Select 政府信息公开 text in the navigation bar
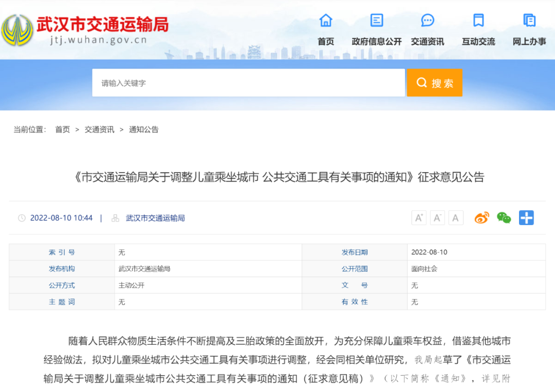The width and height of the screenshot is (555, 392). coord(377,42)
